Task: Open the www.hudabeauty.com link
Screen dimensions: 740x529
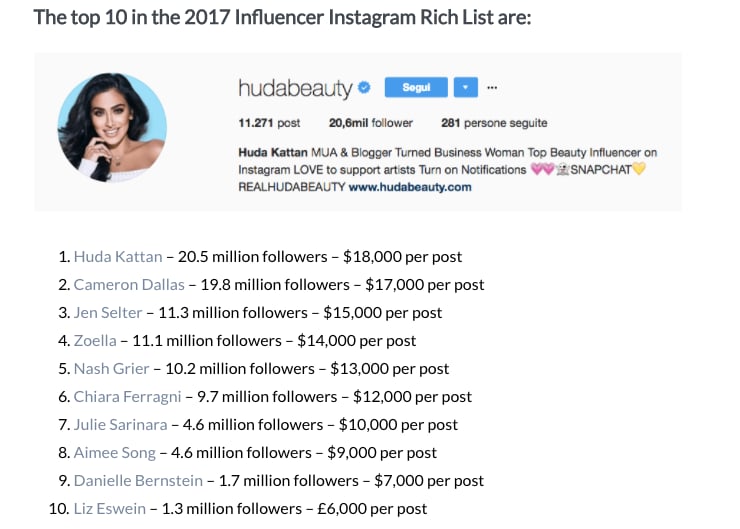Action: pos(410,187)
